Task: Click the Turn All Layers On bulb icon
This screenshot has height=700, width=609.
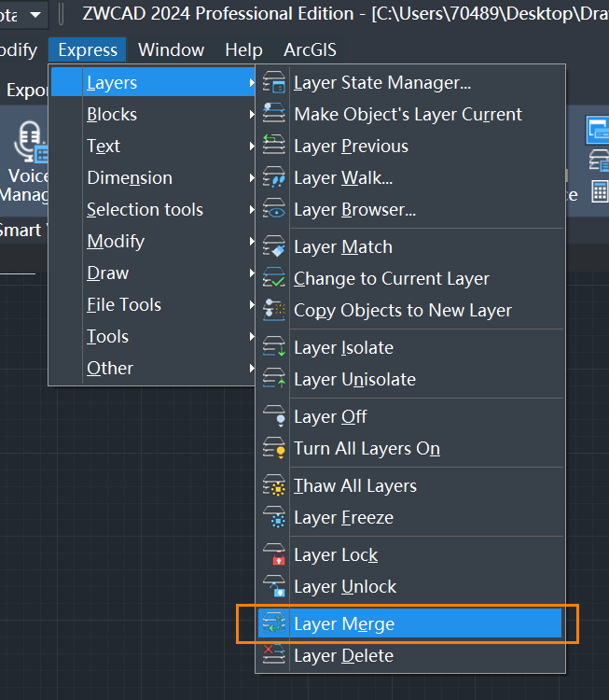Action: [x=273, y=448]
